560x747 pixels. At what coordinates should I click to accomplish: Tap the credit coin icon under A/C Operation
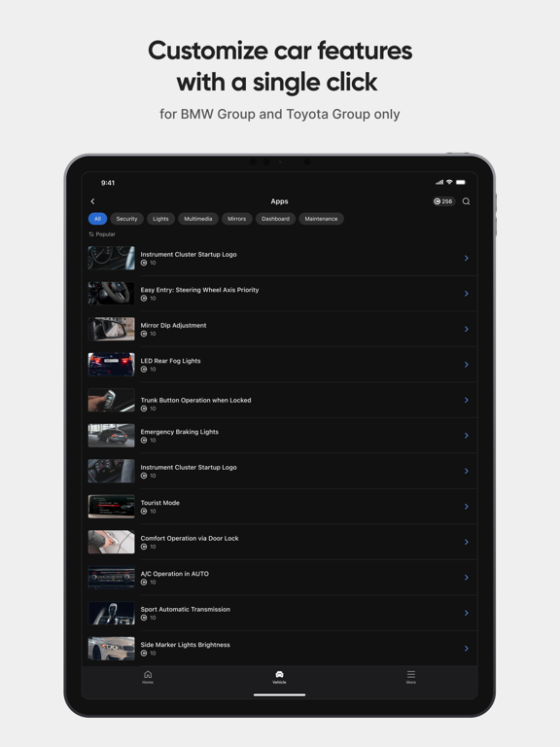pos(144,583)
